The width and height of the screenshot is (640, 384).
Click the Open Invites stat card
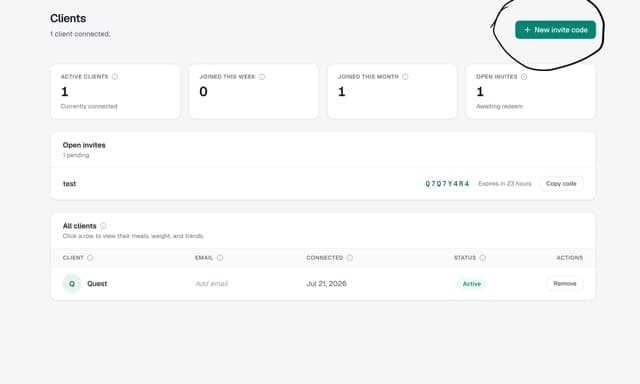coord(530,92)
